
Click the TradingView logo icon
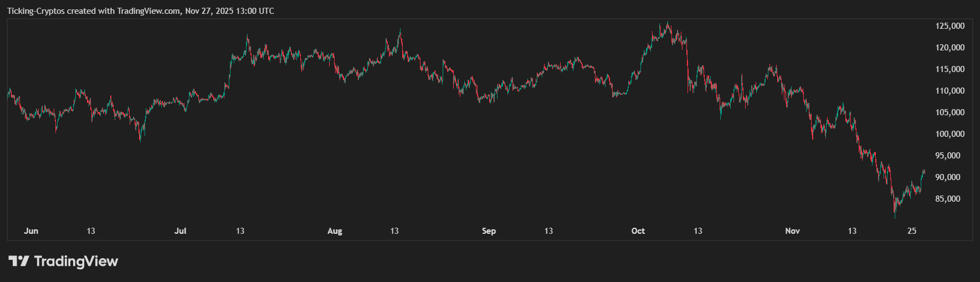coord(18,261)
